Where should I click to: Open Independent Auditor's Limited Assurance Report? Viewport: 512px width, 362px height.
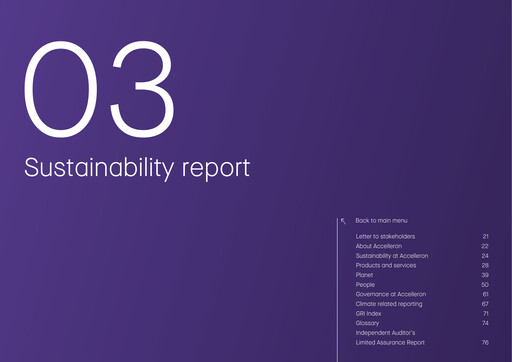pyautogui.click(x=390, y=337)
